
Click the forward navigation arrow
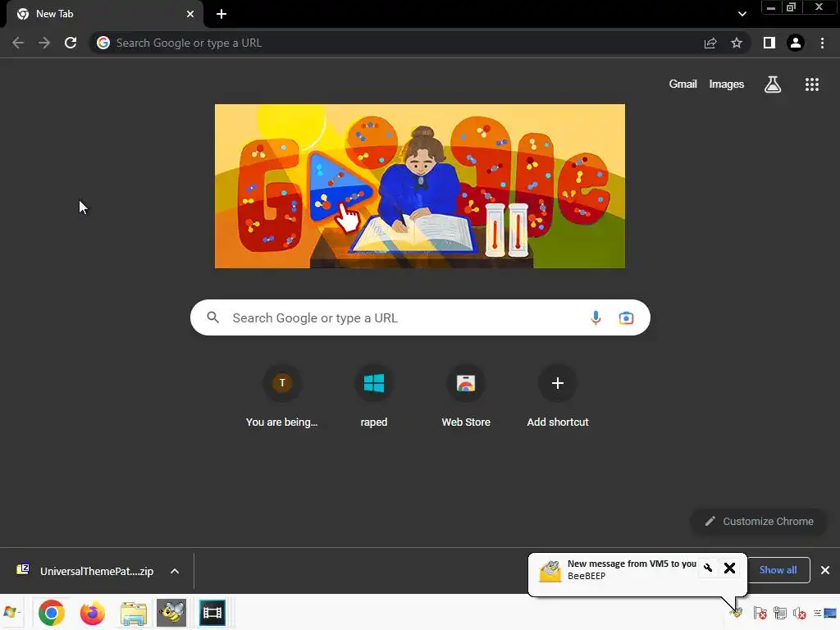pos(44,43)
